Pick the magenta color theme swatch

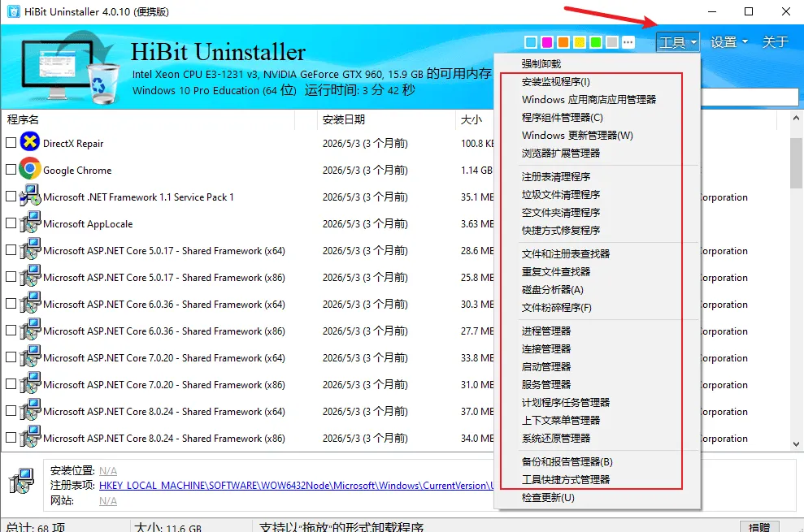point(547,42)
